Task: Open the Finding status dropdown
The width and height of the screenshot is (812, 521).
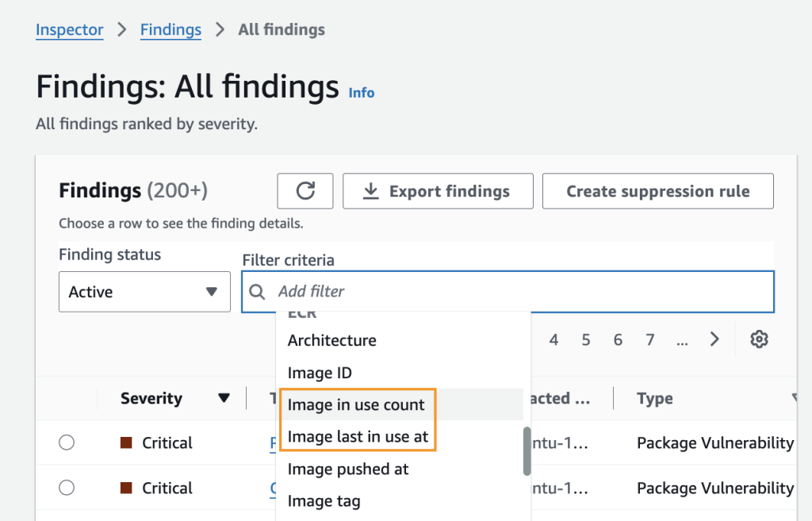Action: [x=144, y=292]
